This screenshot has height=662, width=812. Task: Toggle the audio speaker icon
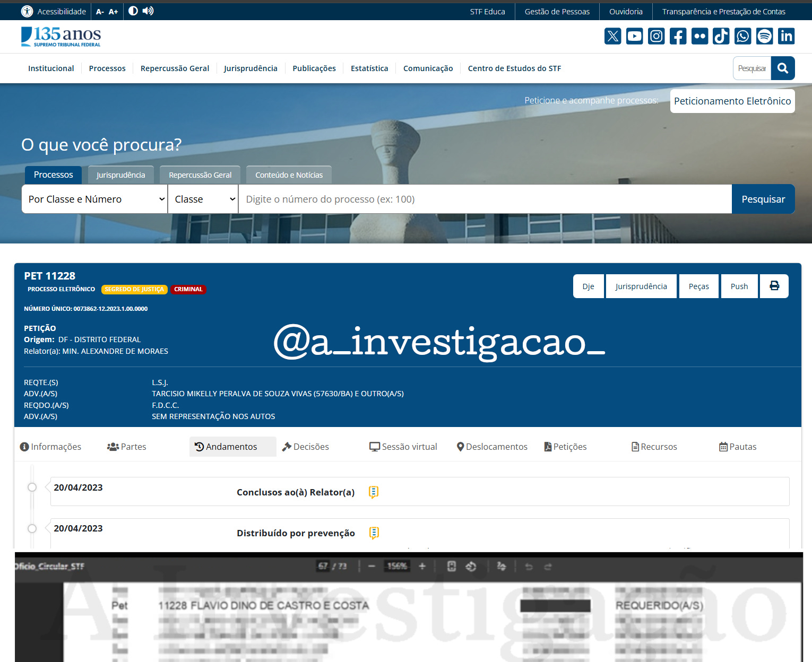(148, 11)
